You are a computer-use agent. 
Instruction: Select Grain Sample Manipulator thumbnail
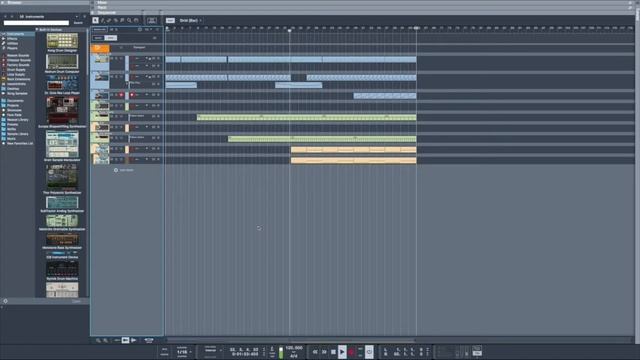(62, 144)
